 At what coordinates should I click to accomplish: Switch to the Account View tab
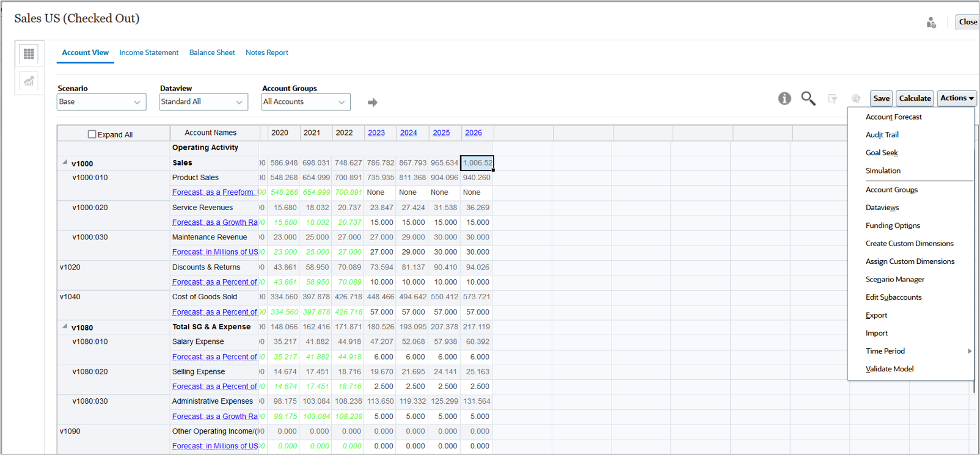(86, 53)
